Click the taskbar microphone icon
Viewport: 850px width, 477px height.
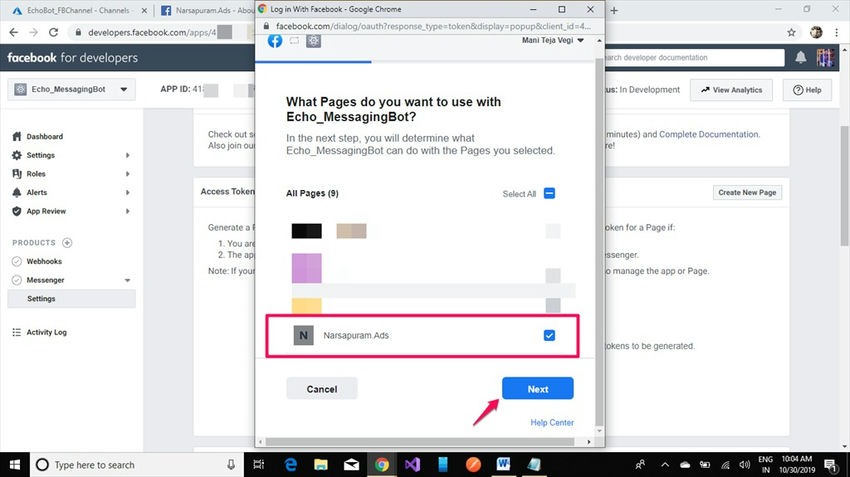point(231,465)
